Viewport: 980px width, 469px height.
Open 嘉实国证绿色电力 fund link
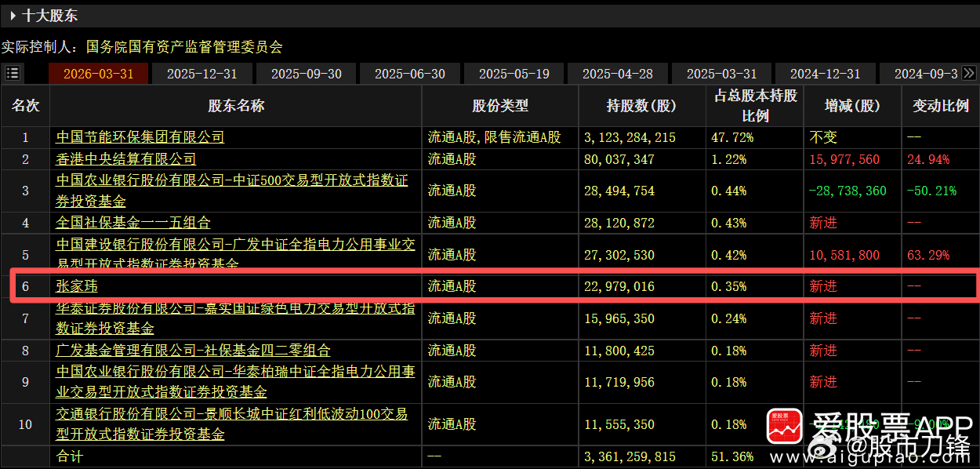pos(235,318)
